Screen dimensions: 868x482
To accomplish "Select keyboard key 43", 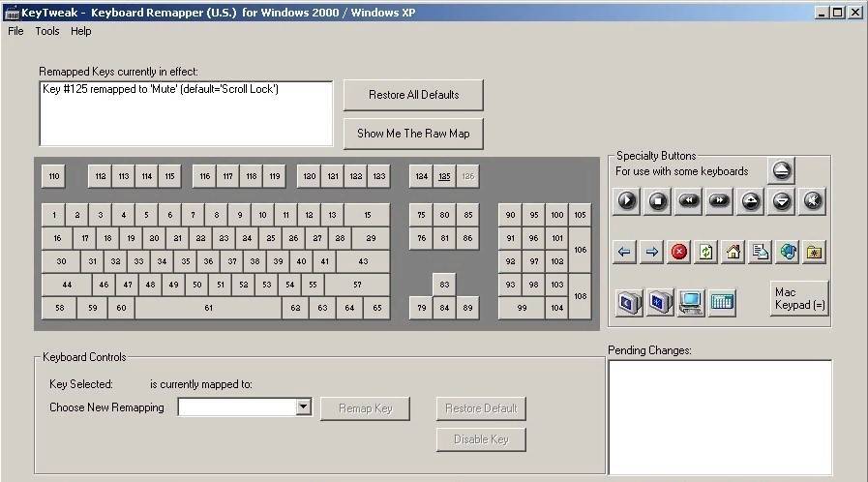I will click(x=363, y=261).
